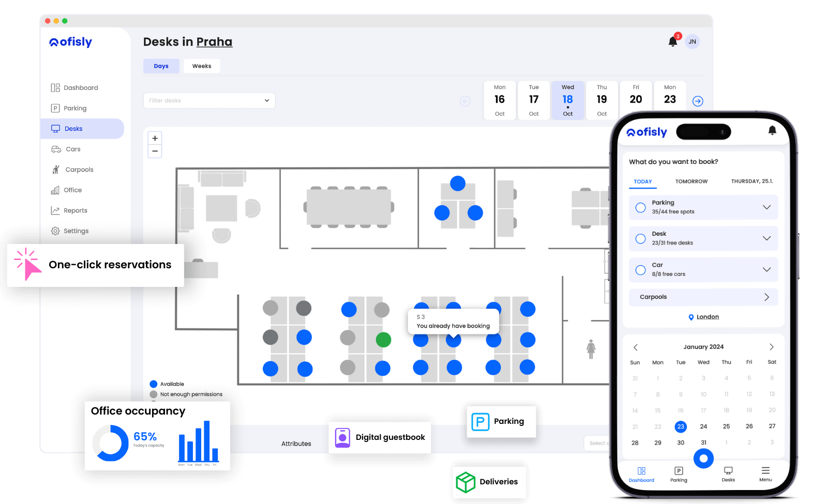Go to previous month in phone calendar

(636, 347)
